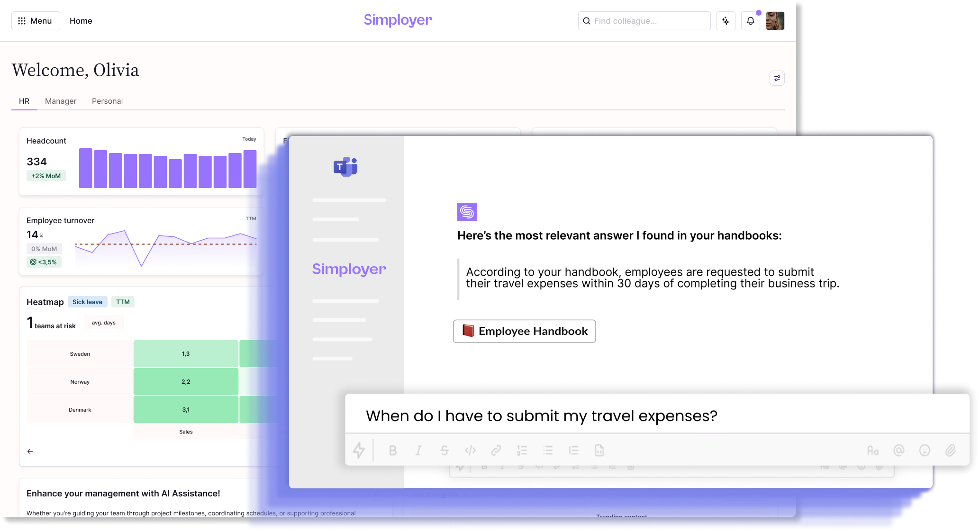Insert link using chain icon
980x531 pixels.
[496, 450]
